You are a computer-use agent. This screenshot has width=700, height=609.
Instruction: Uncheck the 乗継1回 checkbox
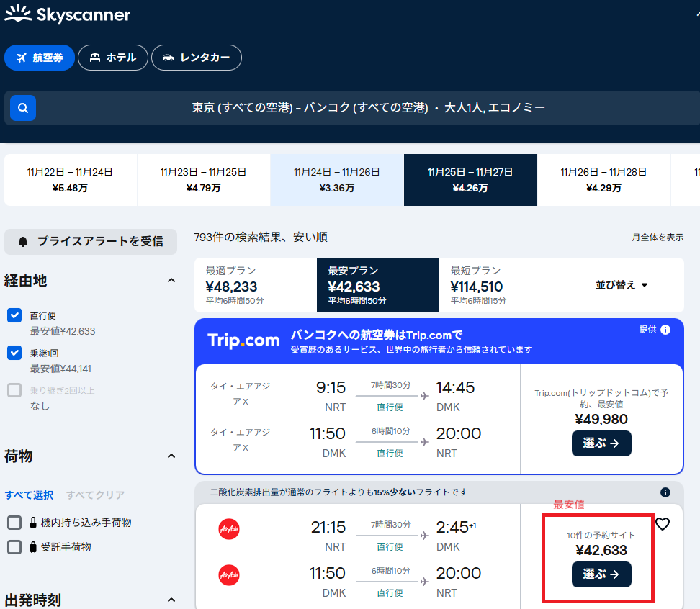tap(14, 353)
